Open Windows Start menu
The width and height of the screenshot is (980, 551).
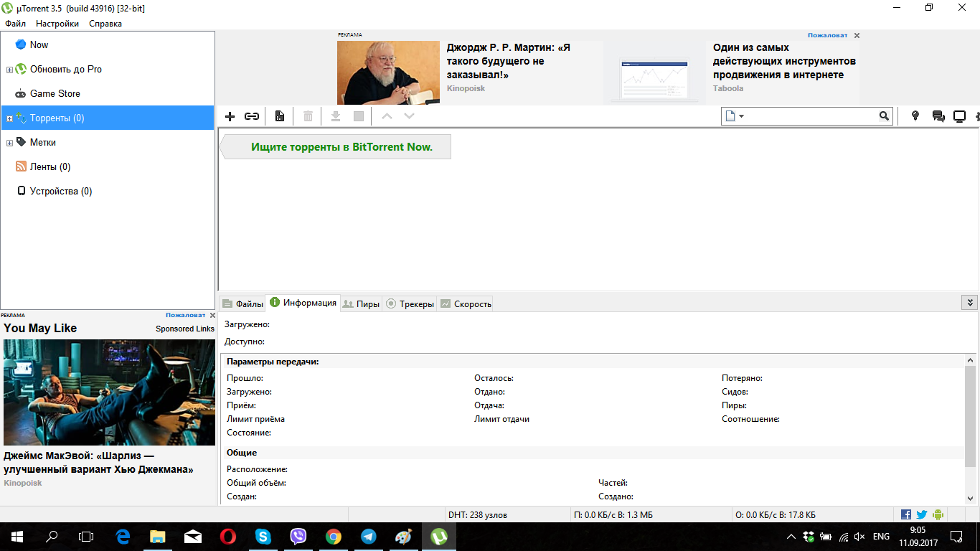point(17,537)
